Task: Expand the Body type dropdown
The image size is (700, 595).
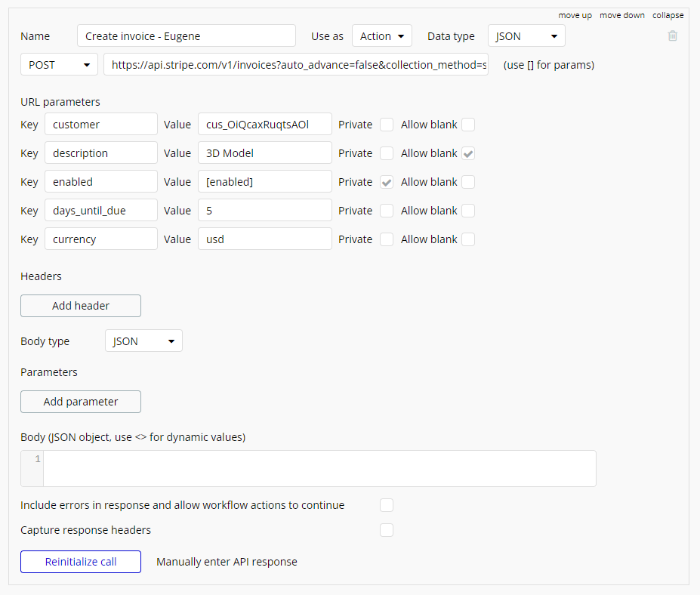Action: [x=143, y=341]
